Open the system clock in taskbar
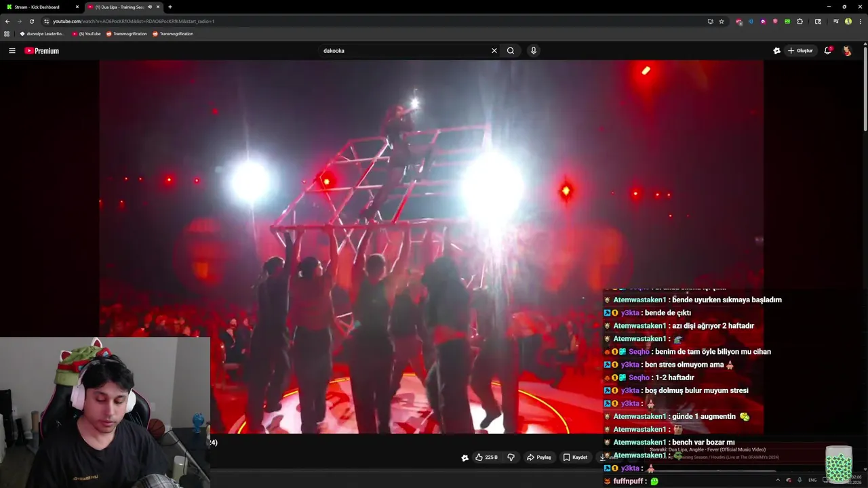868x488 pixels. tap(856, 479)
